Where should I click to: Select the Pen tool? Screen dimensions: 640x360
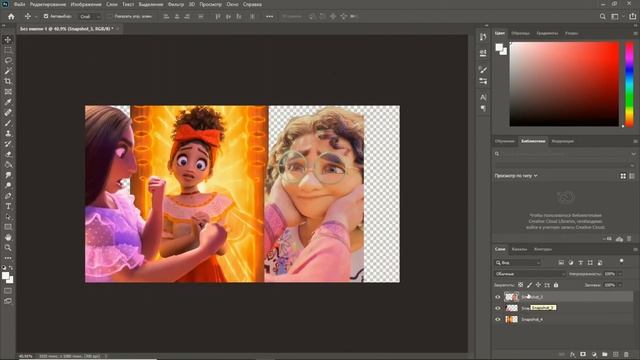click(8, 196)
